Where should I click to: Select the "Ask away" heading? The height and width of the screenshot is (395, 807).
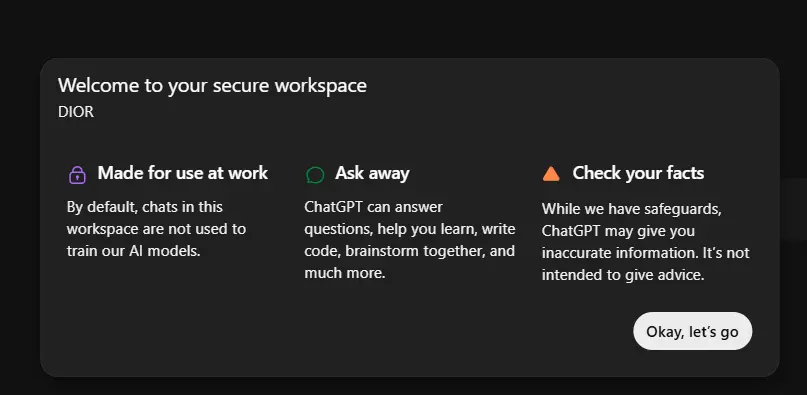click(372, 173)
